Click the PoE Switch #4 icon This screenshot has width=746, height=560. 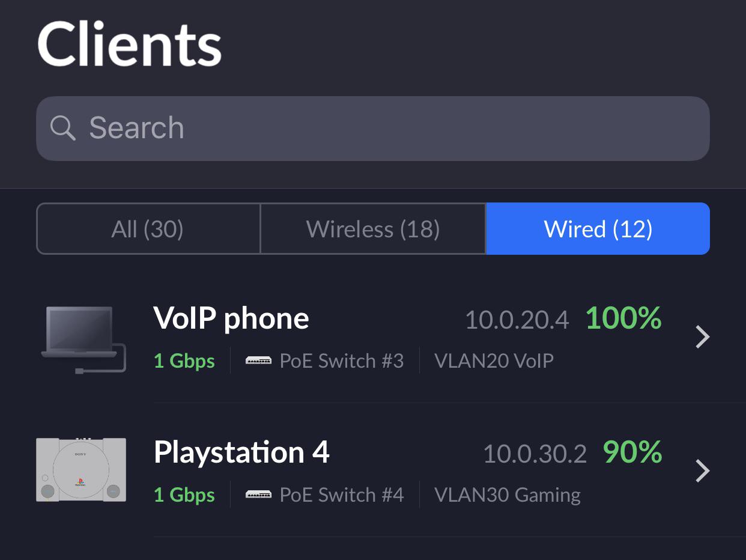click(x=258, y=495)
